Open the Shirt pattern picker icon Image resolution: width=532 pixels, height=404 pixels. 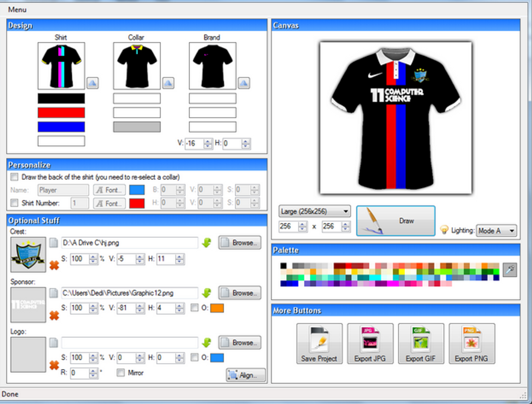93,83
